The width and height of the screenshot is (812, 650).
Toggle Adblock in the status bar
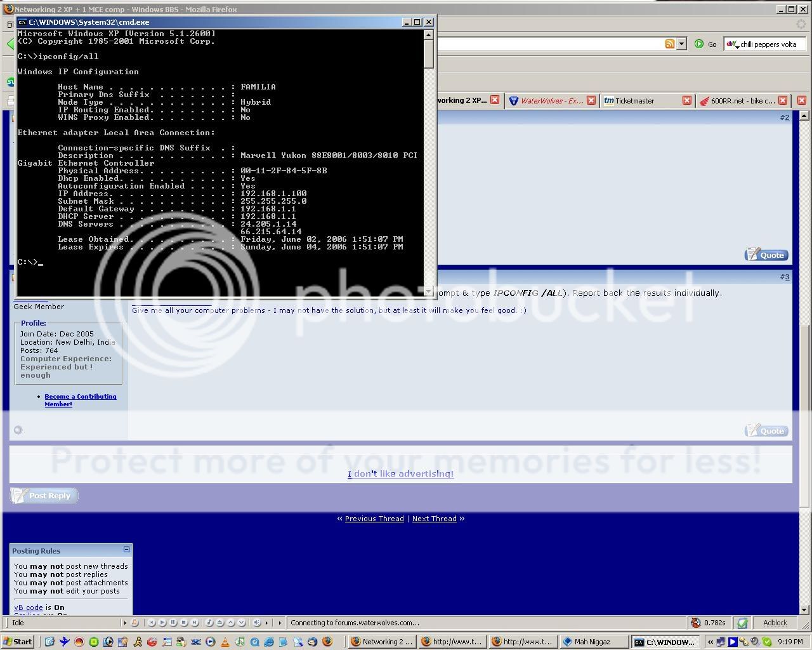pyautogui.click(x=775, y=623)
